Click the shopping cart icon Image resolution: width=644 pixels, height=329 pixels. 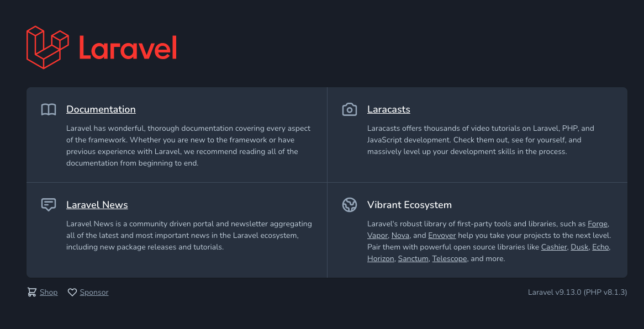pos(32,292)
